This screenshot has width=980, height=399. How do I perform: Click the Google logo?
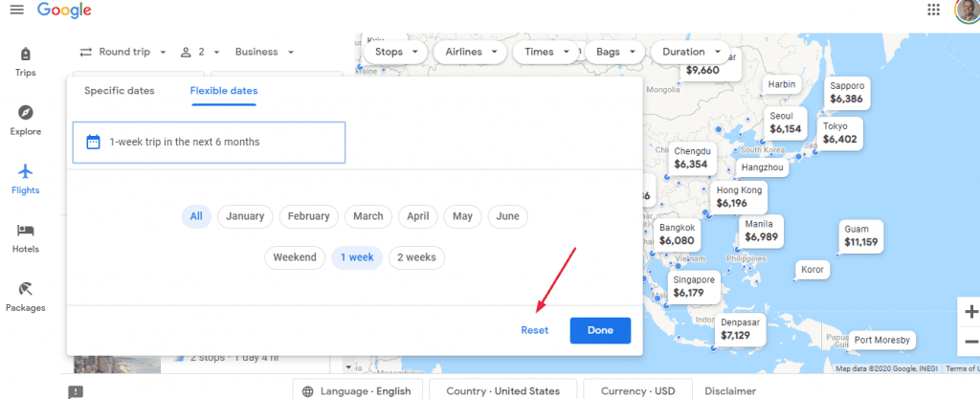coord(64,11)
